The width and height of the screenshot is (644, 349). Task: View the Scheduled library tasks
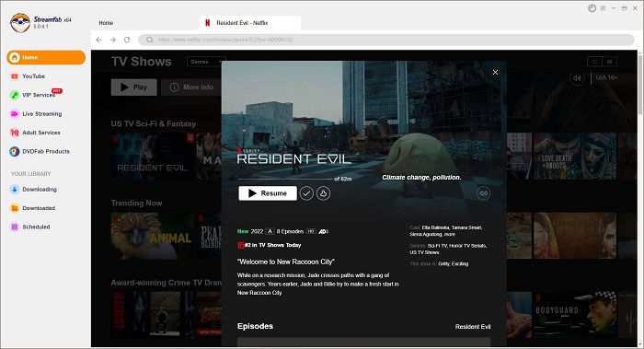tap(30, 227)
